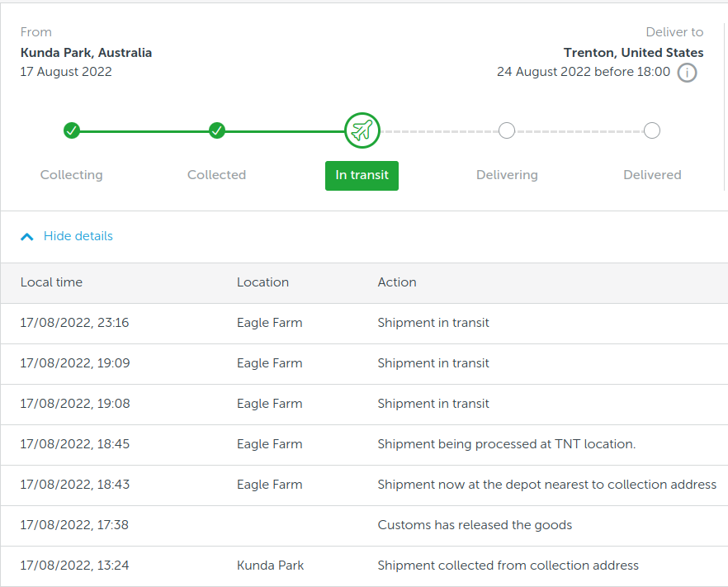The width and height of the screenshot is (728, 587).
Task: Collapse details with the chevron arrow
Action: pos(27,237)
